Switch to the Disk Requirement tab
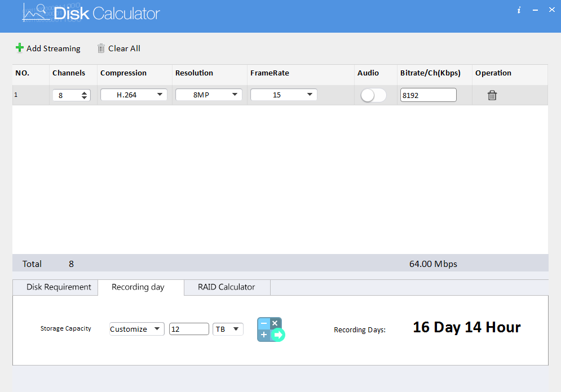 coord(59,287)
